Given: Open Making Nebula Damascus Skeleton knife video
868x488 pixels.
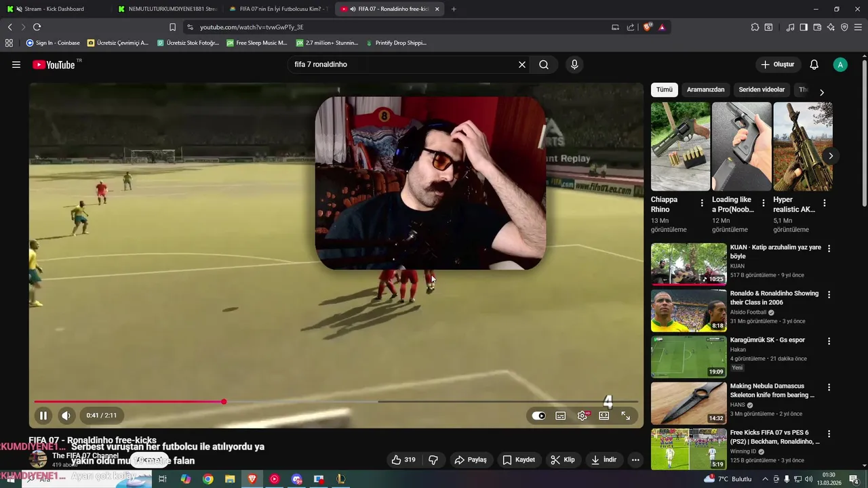Looking at the screenshot, I should click(x=772, y=390).
